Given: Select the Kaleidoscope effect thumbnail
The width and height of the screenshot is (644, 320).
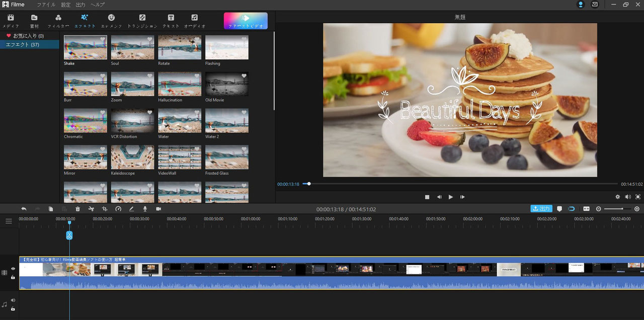Looking at the screenshot, I should [x=132, y=157].
